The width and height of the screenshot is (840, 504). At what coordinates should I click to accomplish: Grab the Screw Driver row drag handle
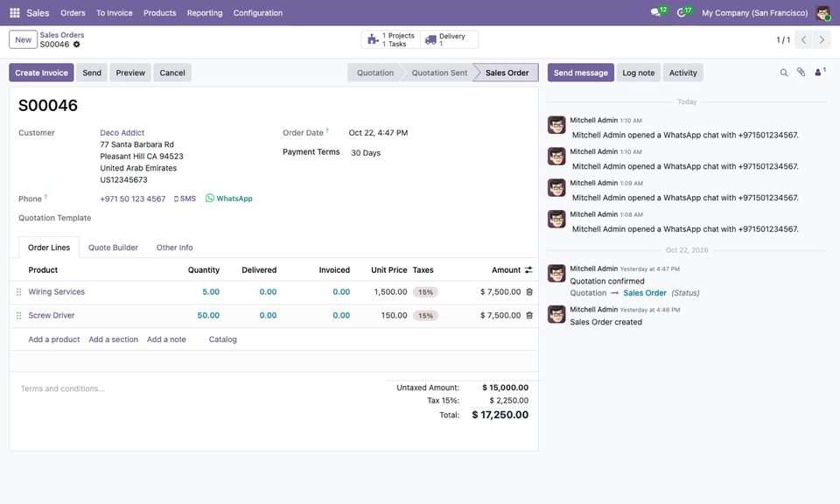coord(18,316)
